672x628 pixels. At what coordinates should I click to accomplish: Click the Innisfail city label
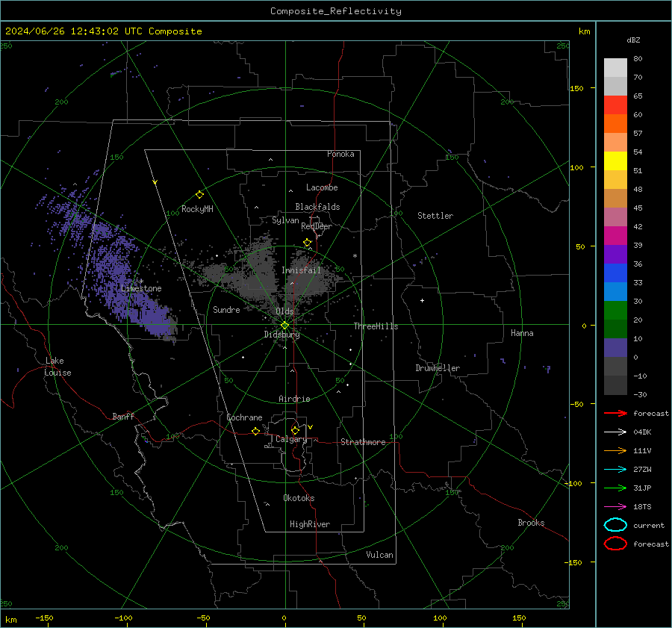pos(301,270)
